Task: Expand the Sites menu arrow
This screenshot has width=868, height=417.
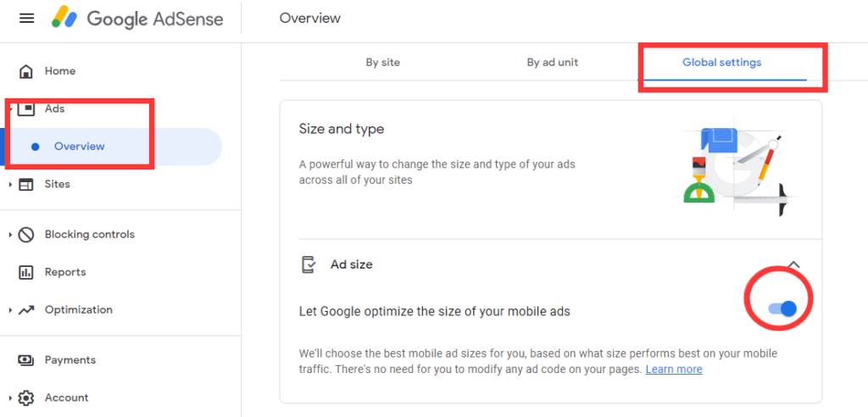Action: click(10, 185)
